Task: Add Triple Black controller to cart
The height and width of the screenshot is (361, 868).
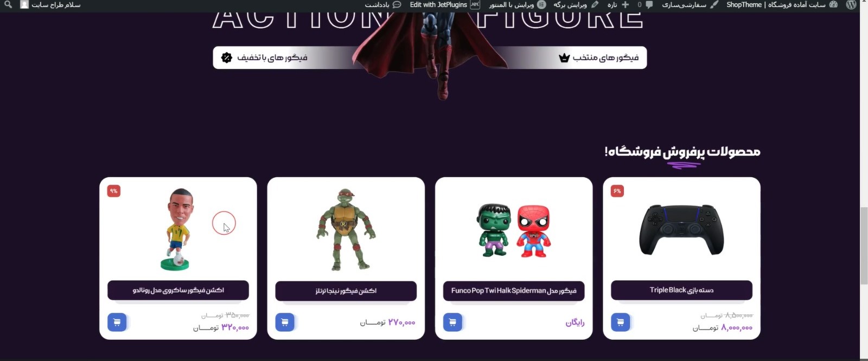Action: click(x=621, y=323)
